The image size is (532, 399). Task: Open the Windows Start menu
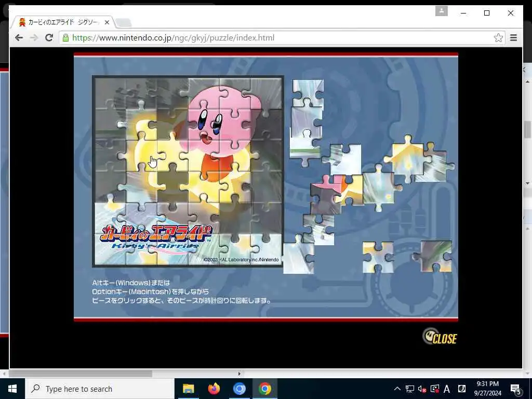click(x=12, y=389)
